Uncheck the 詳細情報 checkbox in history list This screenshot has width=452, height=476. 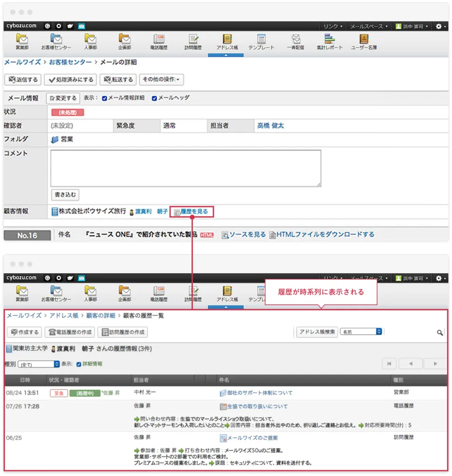click(79, 364)
